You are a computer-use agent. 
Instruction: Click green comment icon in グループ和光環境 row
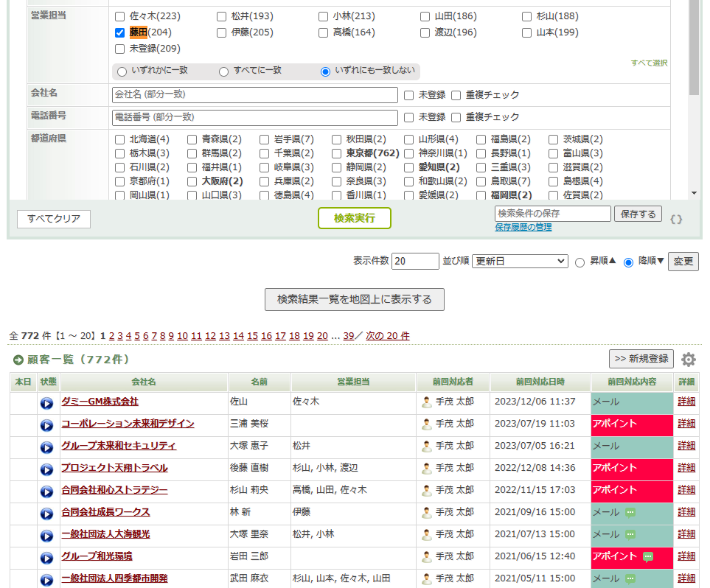click(647, 556)
